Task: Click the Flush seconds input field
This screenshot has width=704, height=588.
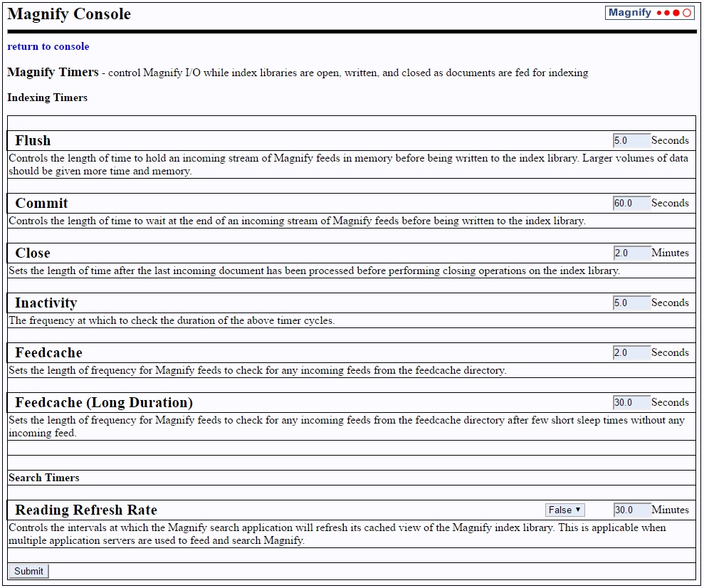Action: tap(631, 140)
